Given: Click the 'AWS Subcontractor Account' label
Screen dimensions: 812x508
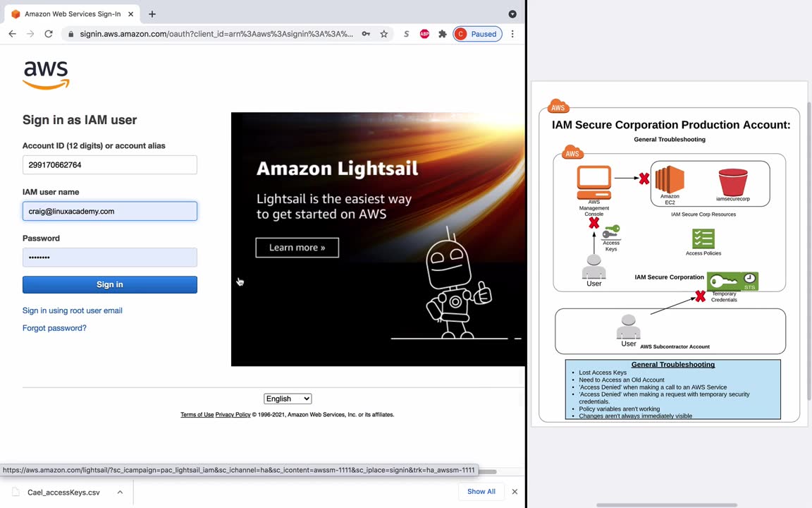Looking at the screenshot, I should click(675, 347).
